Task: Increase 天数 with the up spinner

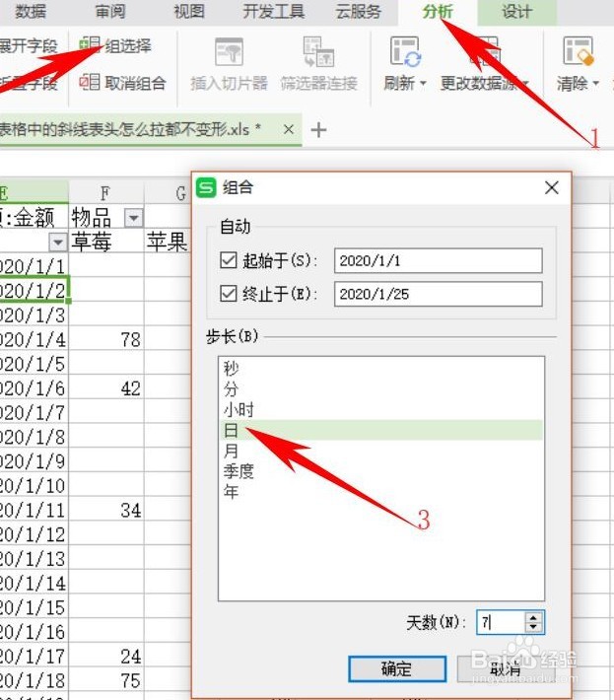Action: (534, 617)
